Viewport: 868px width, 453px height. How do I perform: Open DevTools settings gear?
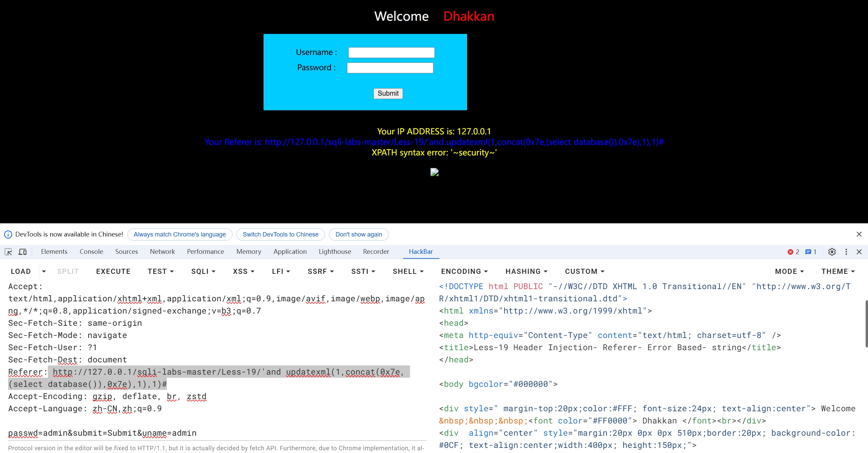[832, 252]
